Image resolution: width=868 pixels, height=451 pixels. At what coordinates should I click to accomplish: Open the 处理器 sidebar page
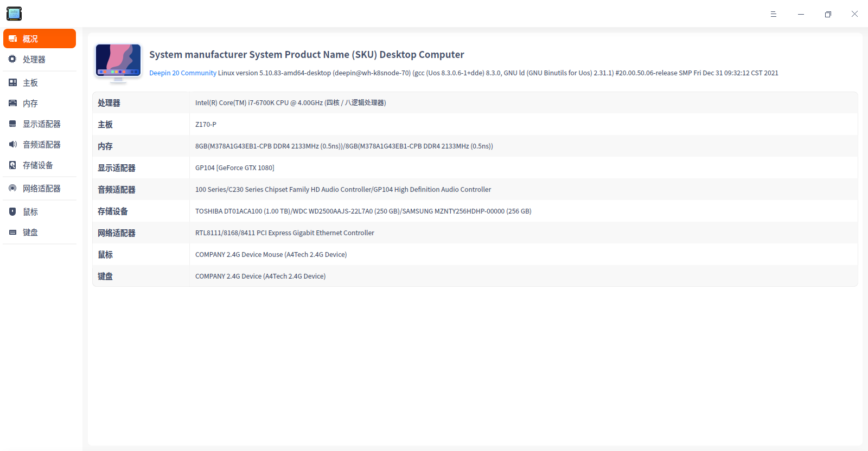coord(40,59)
